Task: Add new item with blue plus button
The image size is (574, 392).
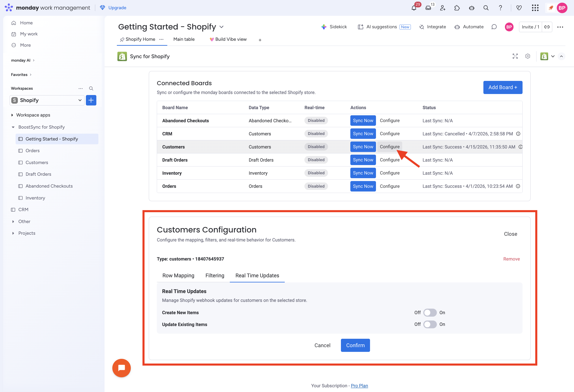Action: [91, 100]
